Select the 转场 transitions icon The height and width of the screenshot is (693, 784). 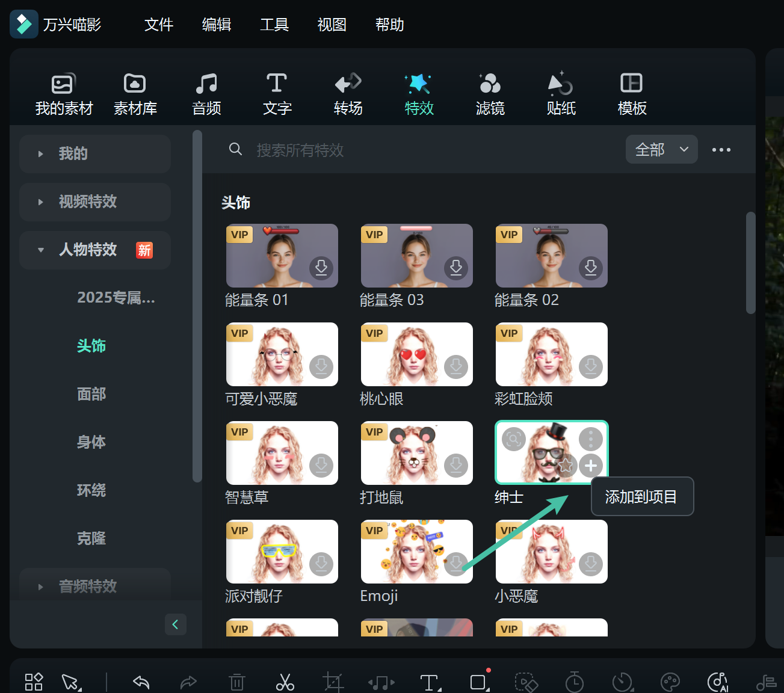tap(347, 93)
